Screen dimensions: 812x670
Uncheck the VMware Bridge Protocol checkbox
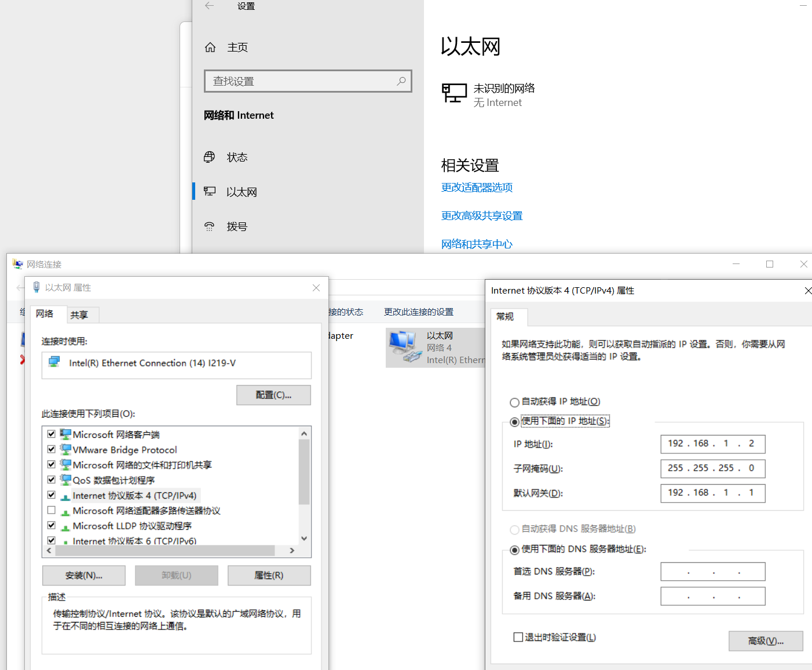pos(52,449)
